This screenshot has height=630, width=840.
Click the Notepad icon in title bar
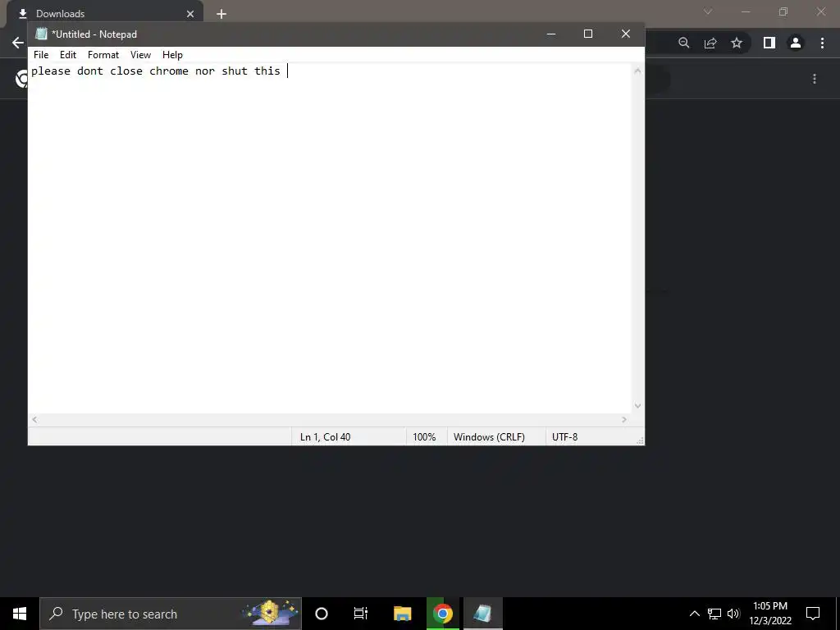tap(41, 34)
